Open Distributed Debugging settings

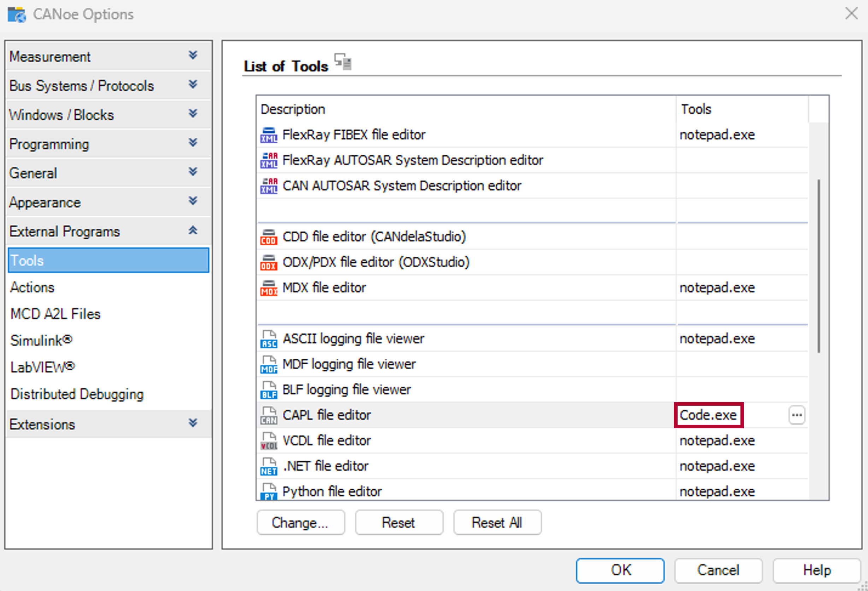pos(77,394)
